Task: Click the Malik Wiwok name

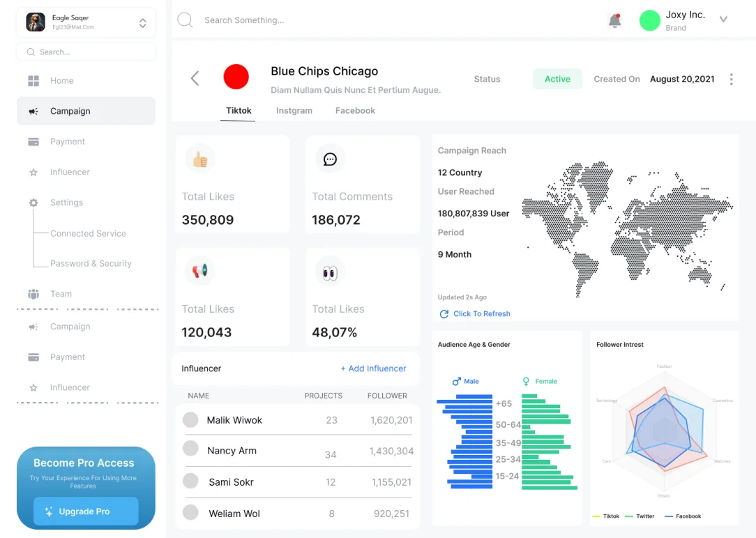Action: coord(234,420)
